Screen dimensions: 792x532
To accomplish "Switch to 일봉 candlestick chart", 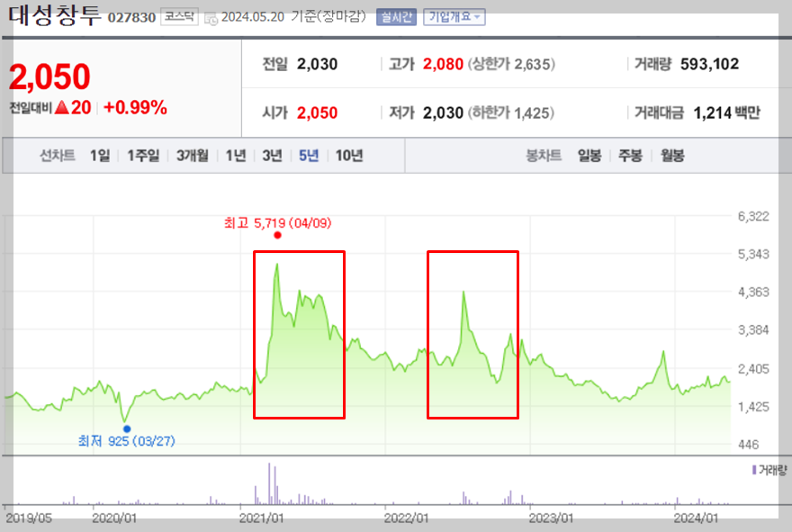I will point(589,156).
